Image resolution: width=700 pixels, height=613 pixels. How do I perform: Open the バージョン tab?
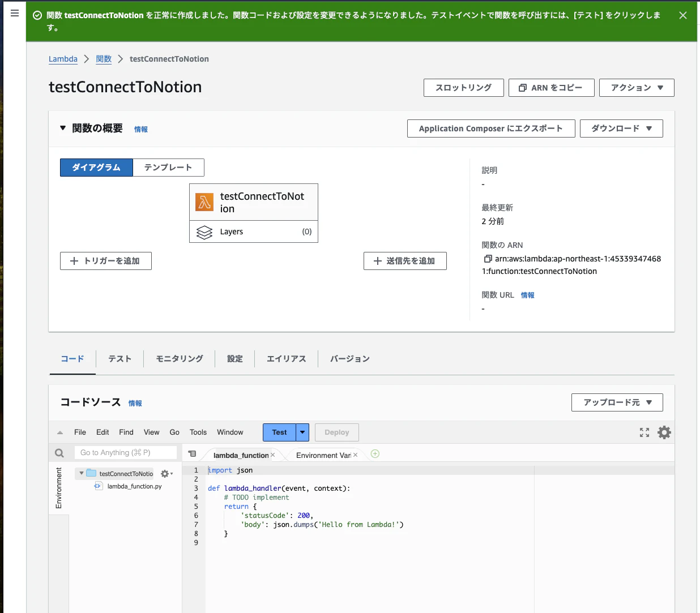click(x=349, y=359)
